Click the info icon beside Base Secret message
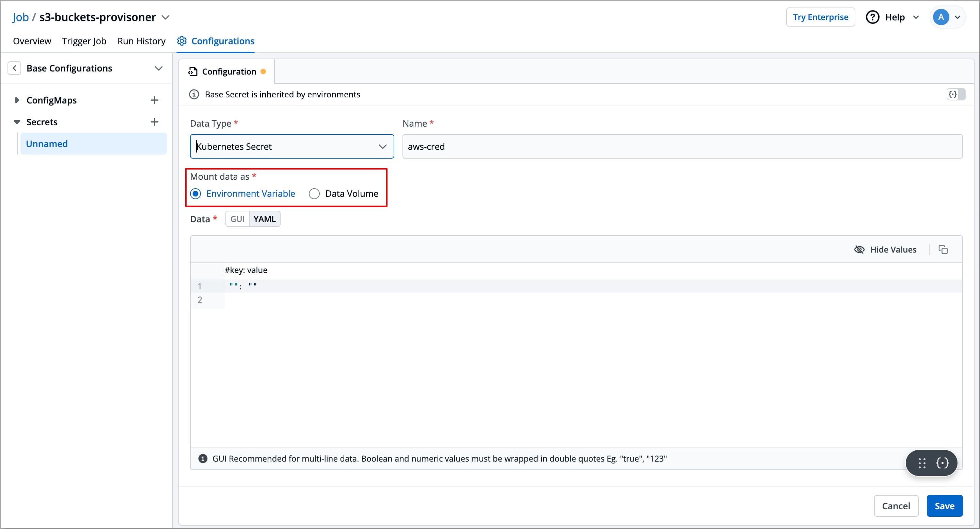 click(194, 94)
